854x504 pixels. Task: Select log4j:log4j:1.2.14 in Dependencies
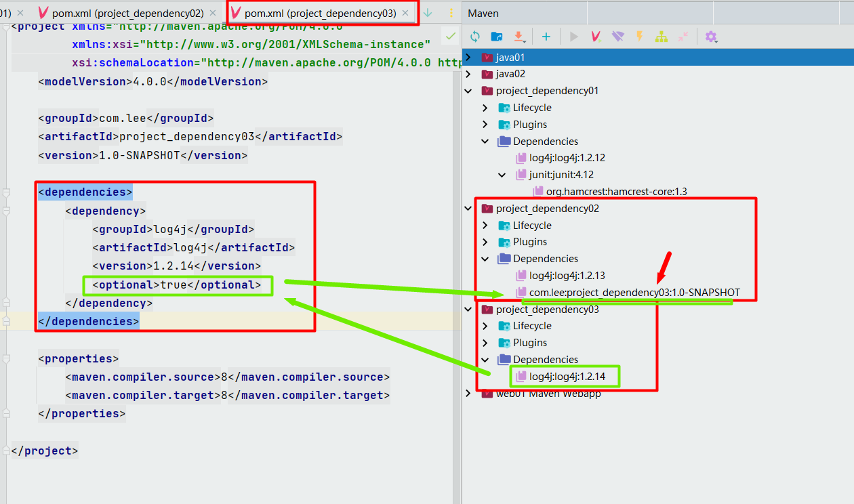click(x=567, y=376)
